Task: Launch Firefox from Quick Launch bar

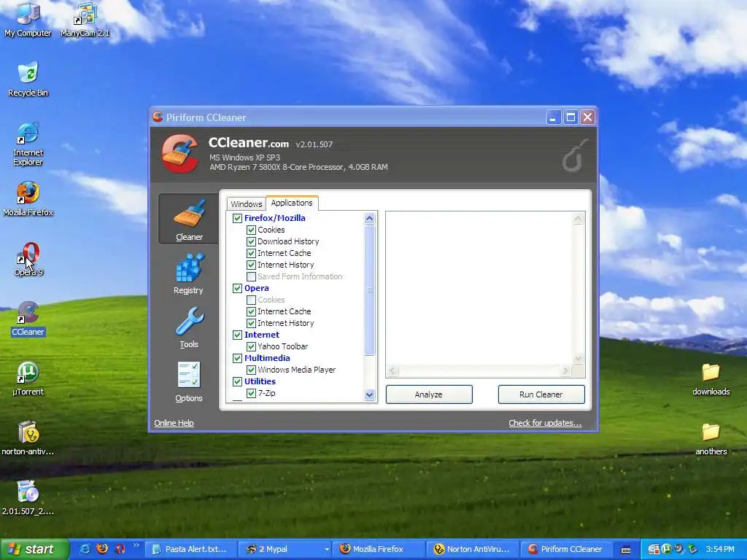Action: coord(102,549)
